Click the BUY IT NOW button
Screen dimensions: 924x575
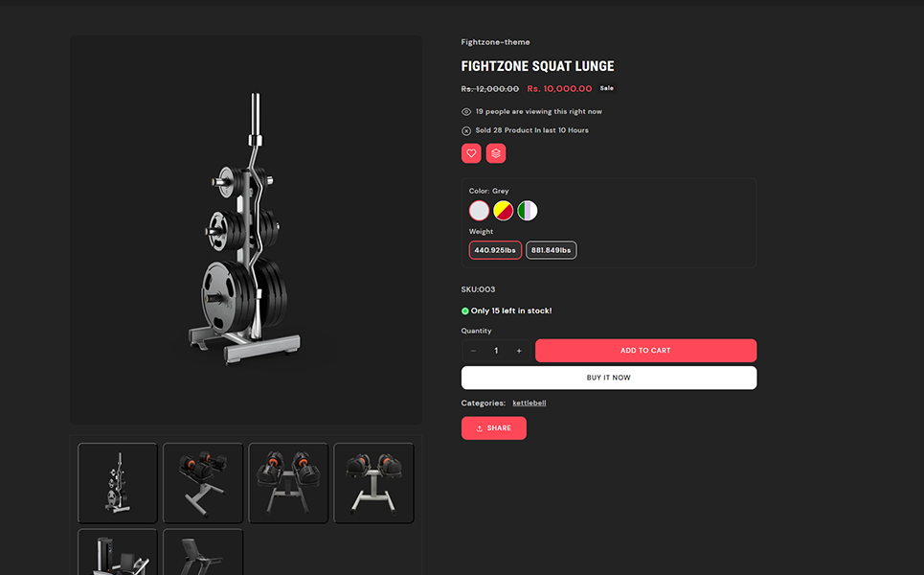click(x=609, y=378)
